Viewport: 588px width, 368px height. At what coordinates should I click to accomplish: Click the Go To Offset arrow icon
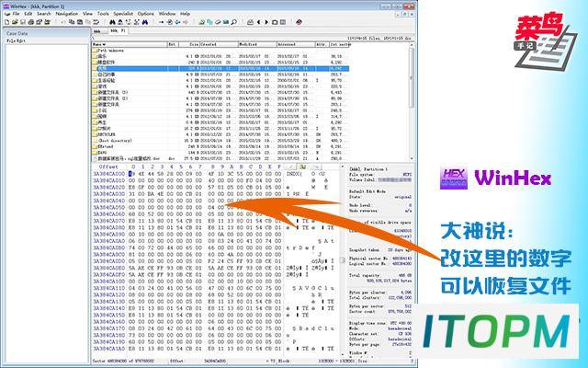162,22
